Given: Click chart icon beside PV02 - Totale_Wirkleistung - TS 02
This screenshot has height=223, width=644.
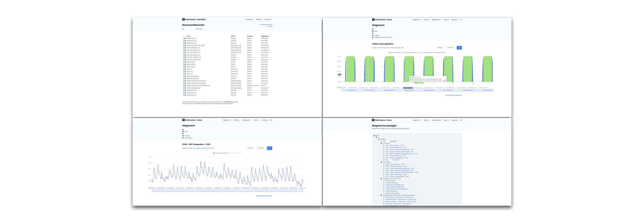Looking at the screenshot, I should [384, 175].
